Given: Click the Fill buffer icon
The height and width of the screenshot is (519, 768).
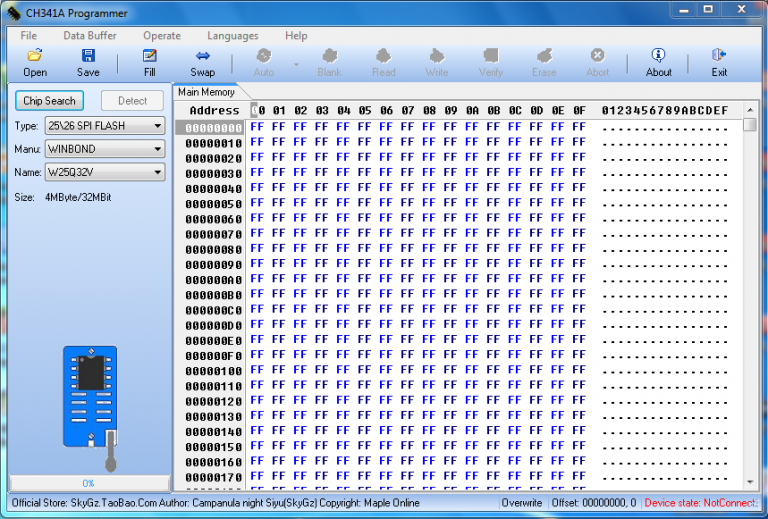Looking at the screenshot, I should tap(149, 55).
